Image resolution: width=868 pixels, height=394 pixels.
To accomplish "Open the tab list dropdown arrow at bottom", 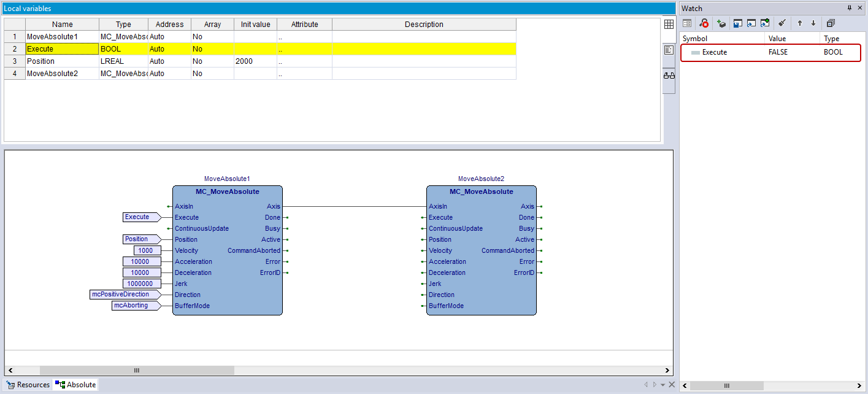I will point(663,385).
